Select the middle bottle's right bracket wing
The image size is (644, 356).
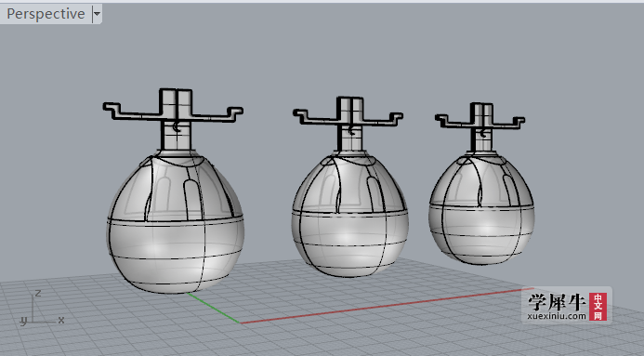coord(383,119)
